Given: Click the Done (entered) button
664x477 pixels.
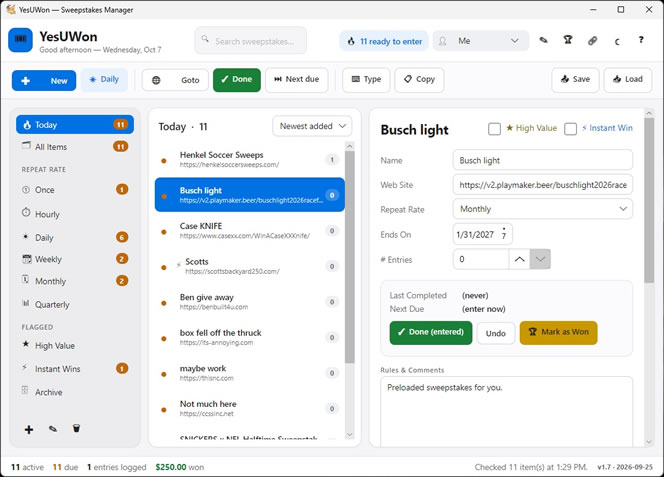Looking at the screenshot, I should (x=431, y=333).
